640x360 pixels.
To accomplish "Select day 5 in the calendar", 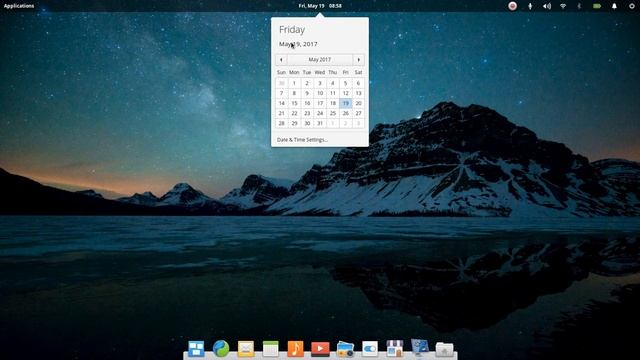I will (x=345, y=83).
